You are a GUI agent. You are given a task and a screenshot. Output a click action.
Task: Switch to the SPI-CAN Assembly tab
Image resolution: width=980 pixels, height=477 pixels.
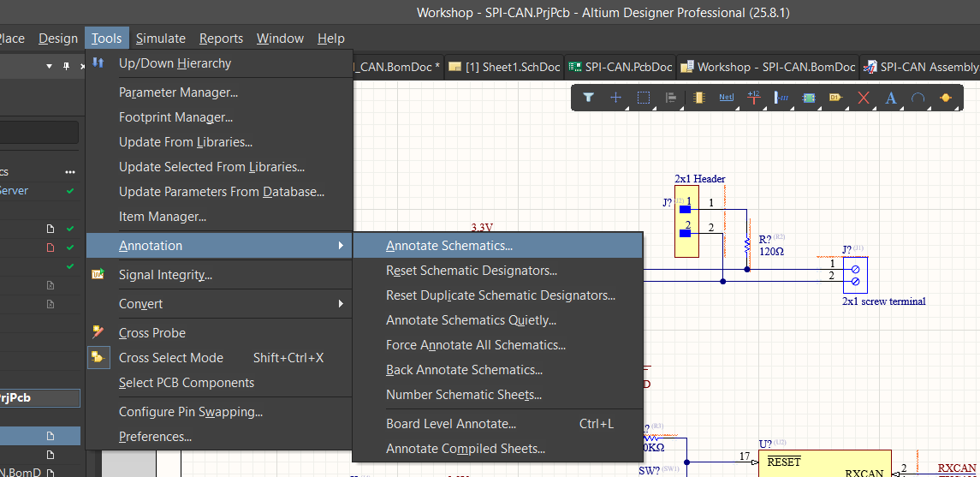click(x=921, y=67)
